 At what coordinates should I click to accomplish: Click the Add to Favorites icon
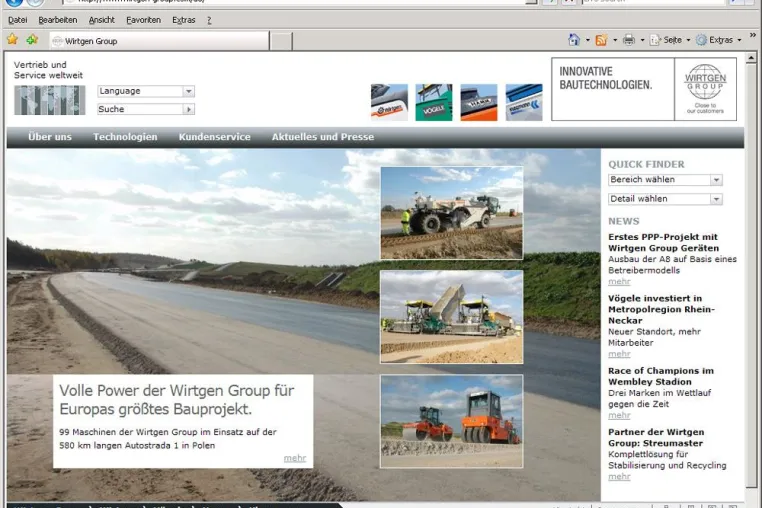coord(32,39)
